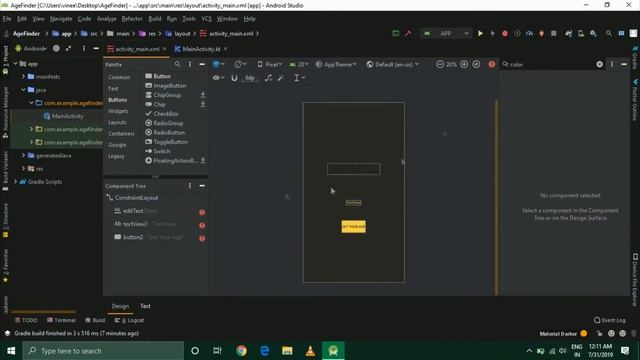Viewport: 640px width, 360px height.
Task: Open the profiler gauge icon in toolbar
Action: [x=529, y=33]
